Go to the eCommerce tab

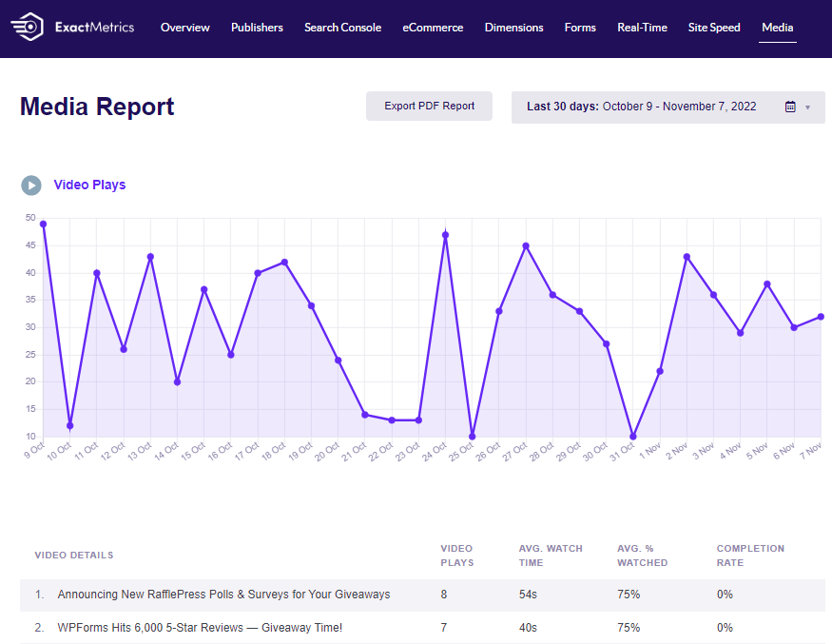coord(433,28)
